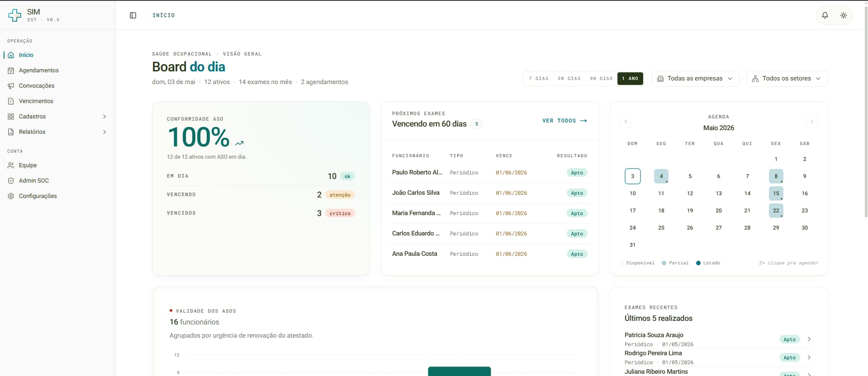Click the Relatórios report icon
This screenshot has width=868, height=376.
pos(11,132)
